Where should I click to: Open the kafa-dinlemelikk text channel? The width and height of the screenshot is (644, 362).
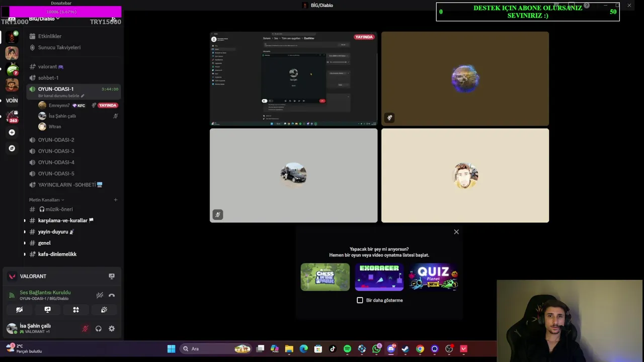(x=74, y=254)
